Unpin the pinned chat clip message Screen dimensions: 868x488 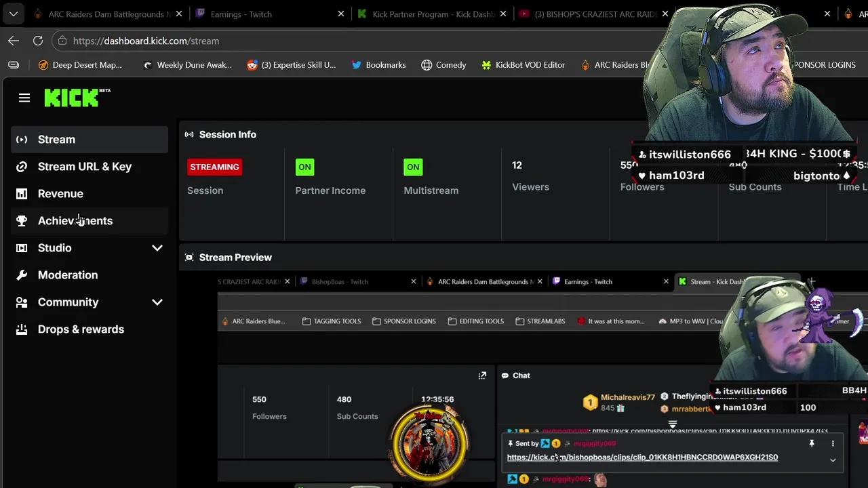click(x=812, y=443)
